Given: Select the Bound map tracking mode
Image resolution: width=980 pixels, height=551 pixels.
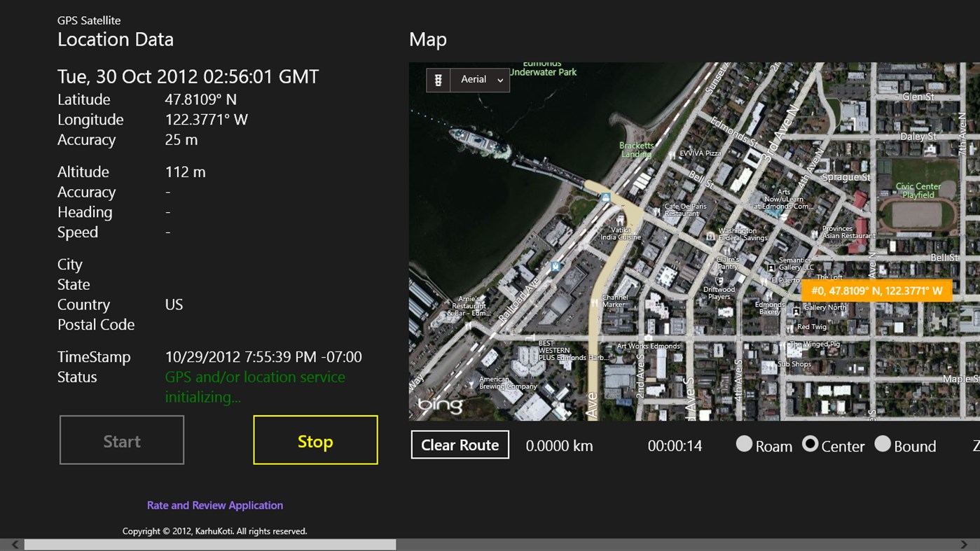Looking at the screenshot, I should [x=884, y=443].
